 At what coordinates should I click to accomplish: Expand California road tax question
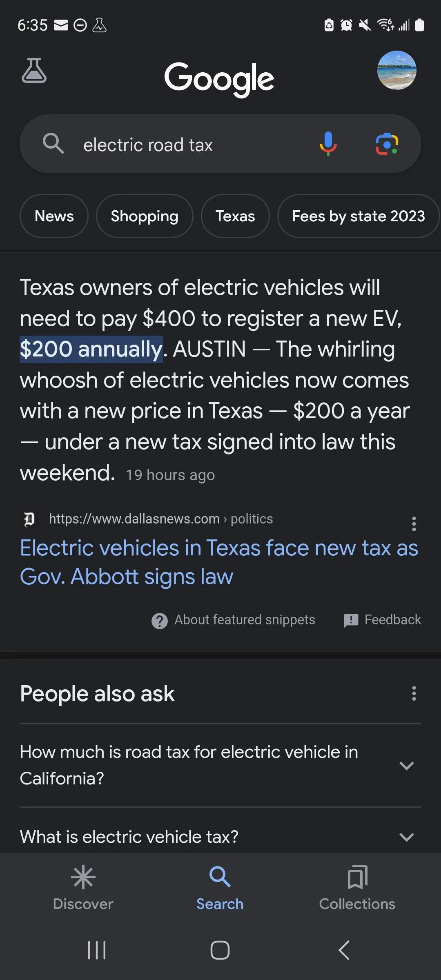[x=406, y=766]
